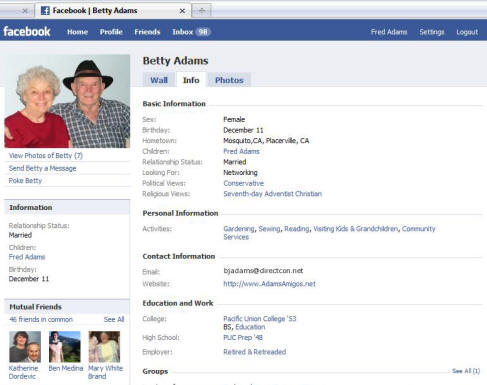
Task: Open the Inbox with 98 messages
Action: click(191, 32)
